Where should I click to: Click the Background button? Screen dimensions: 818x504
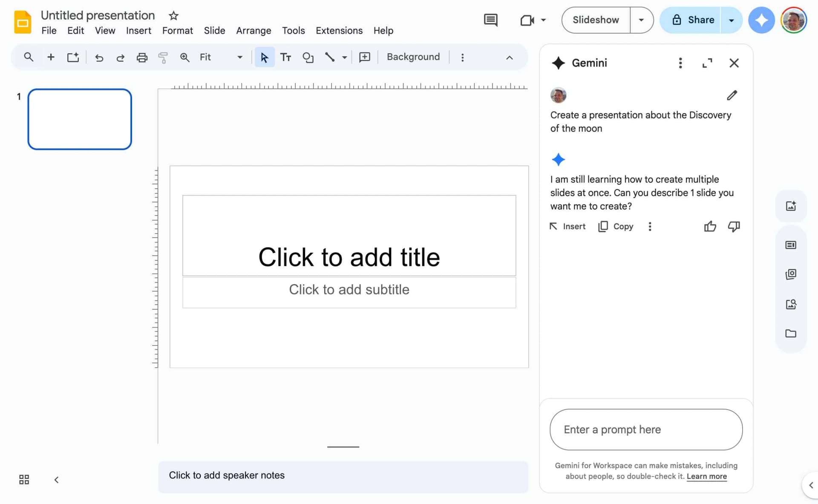[x=413, y=57]
